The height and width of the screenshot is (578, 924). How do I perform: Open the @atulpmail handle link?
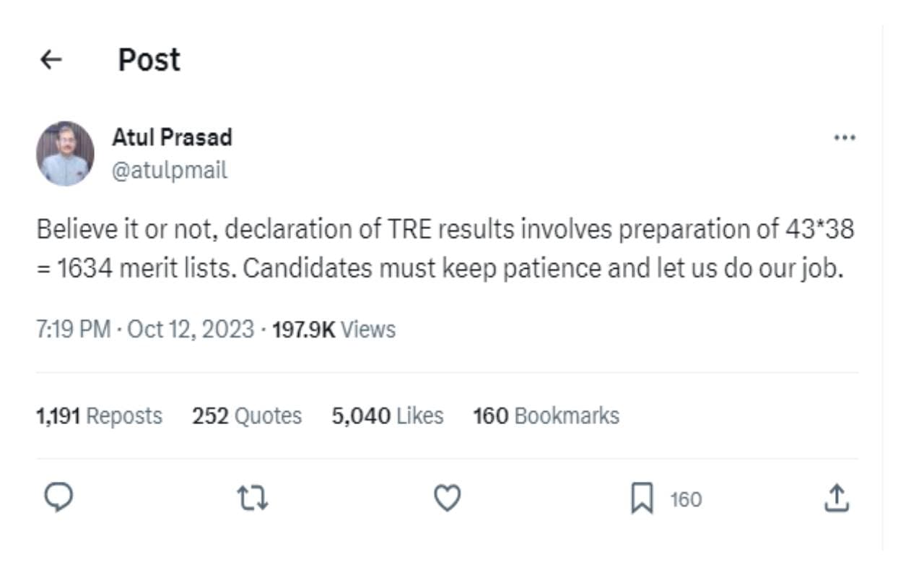(169, 171)
